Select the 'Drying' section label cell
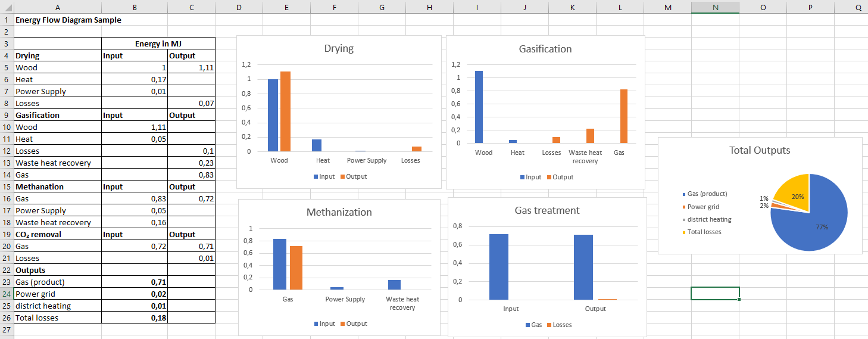868x339 pixels. pos(58,55)
